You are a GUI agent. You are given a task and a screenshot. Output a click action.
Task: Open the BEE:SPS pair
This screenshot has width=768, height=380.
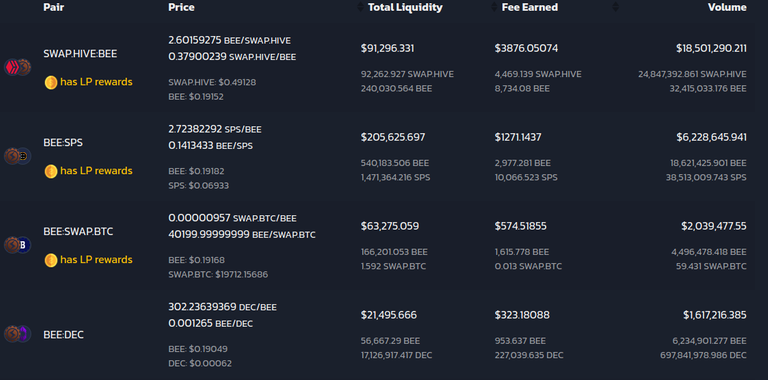pos(63,143)
